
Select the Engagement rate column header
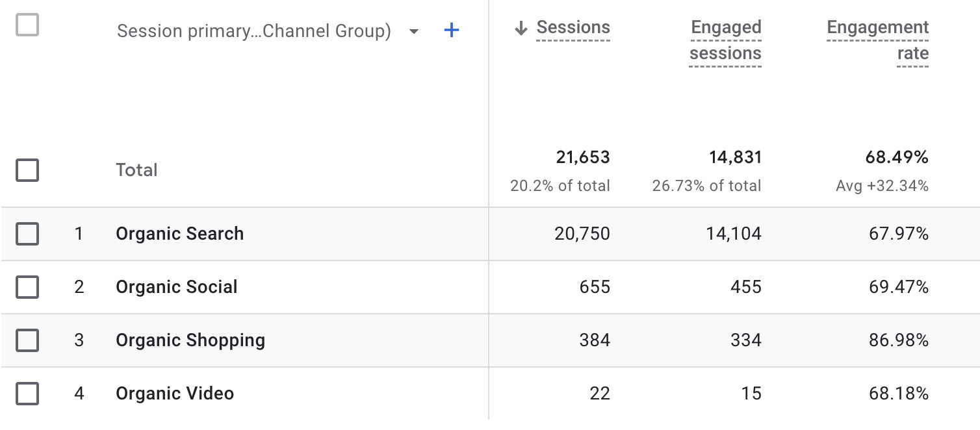(877, 40)
